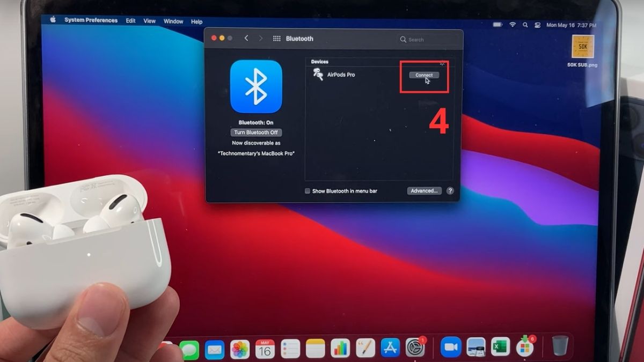The height and width of the screenshot is (362, 644).
Task: Enable Show Bluetooth in menu bar
Action: pyautogui.click(x=307, y=190)
